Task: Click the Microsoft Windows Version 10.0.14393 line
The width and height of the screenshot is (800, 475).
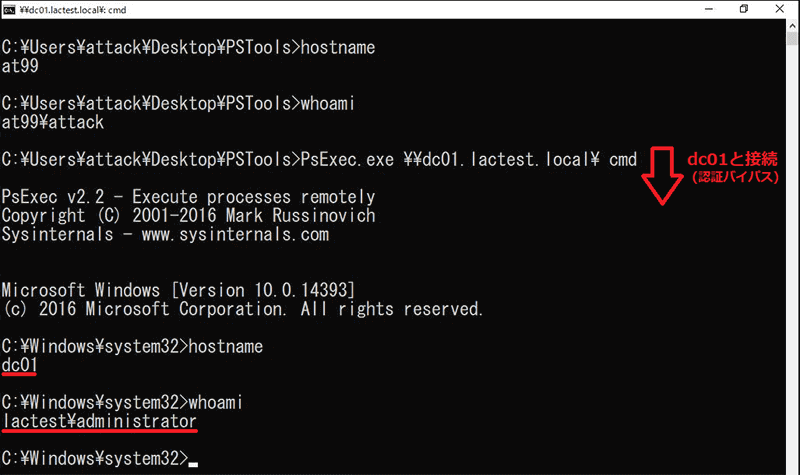Action: coord(178,290)
